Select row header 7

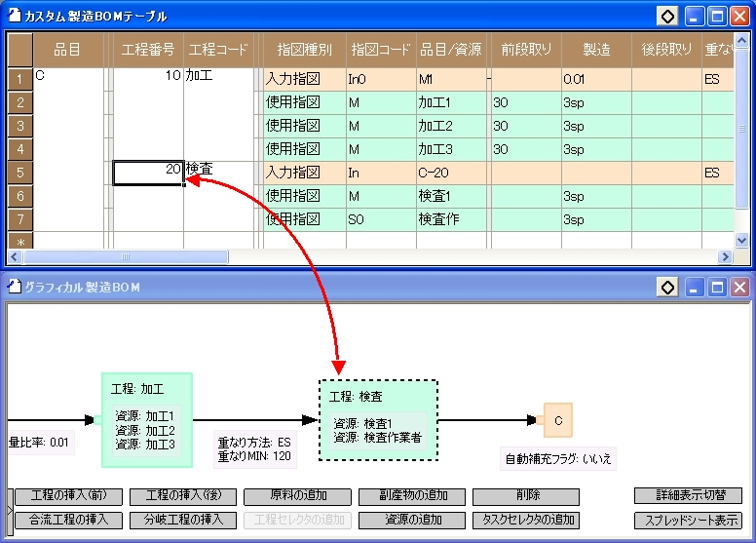[x=20, y=219]
